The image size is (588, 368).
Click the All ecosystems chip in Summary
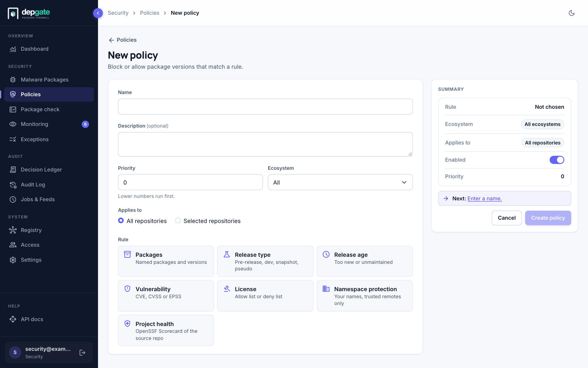pos(542,124)
